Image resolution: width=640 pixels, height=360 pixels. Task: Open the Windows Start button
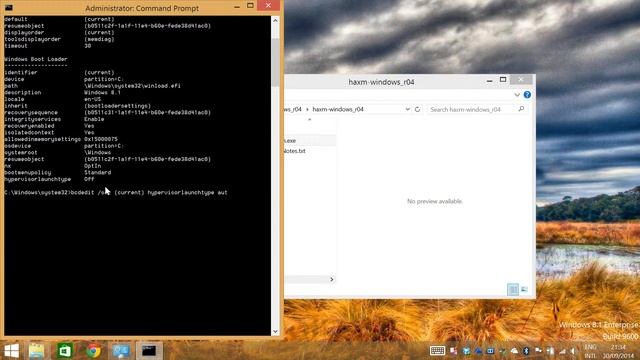coord(11,351)
